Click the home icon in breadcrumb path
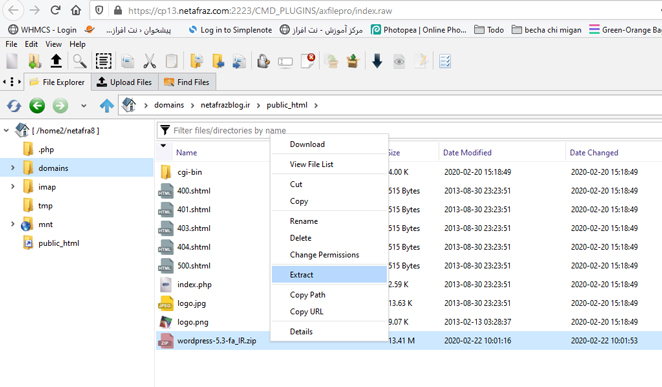Screen dimensions: 662x387 tap(129, 105)
